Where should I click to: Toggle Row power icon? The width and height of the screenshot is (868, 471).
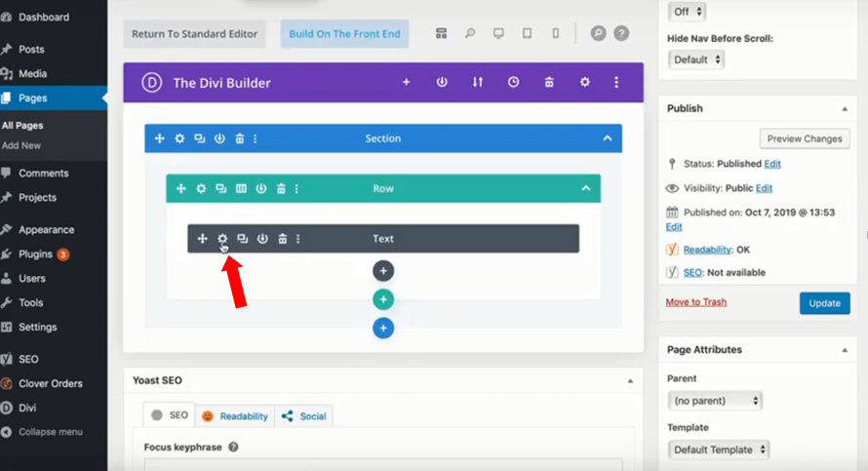point(261,189)
